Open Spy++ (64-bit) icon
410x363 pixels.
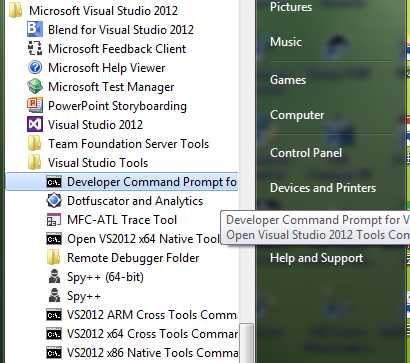pos(54,277)
